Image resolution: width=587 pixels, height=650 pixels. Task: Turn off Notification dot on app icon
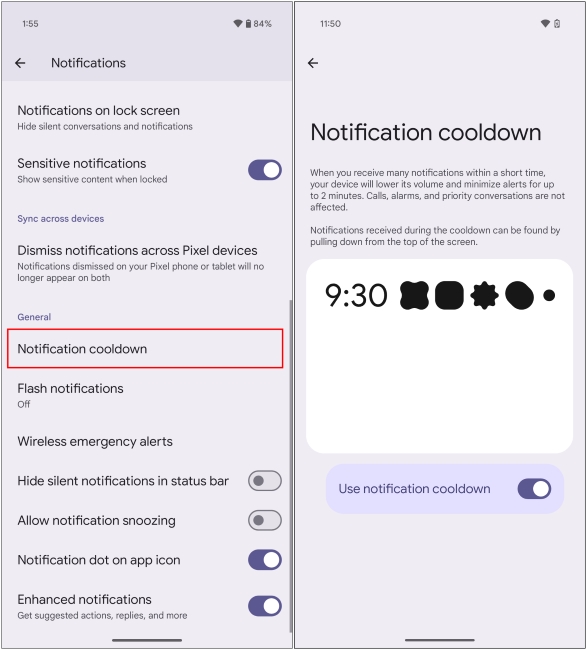265,560
